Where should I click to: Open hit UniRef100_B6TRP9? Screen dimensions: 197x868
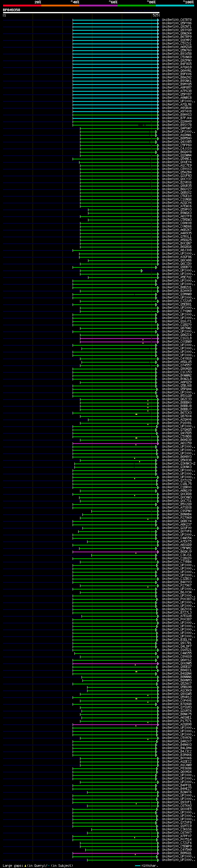[x=177, y=37]
